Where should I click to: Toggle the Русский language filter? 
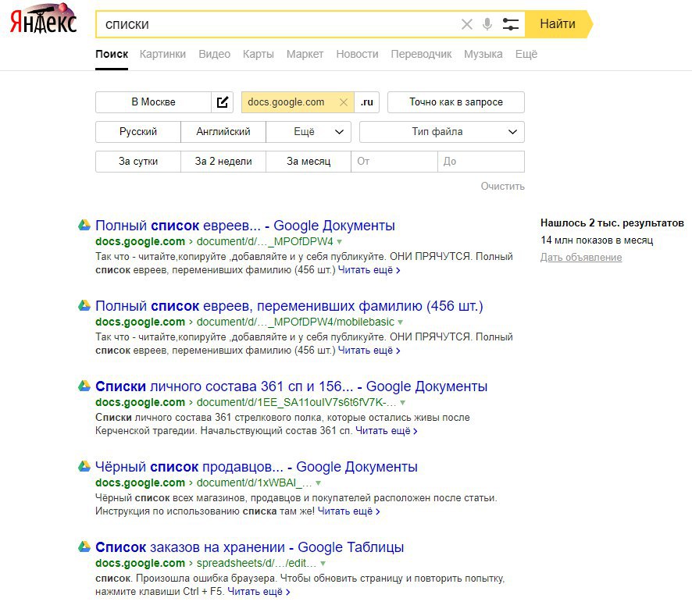138,131
